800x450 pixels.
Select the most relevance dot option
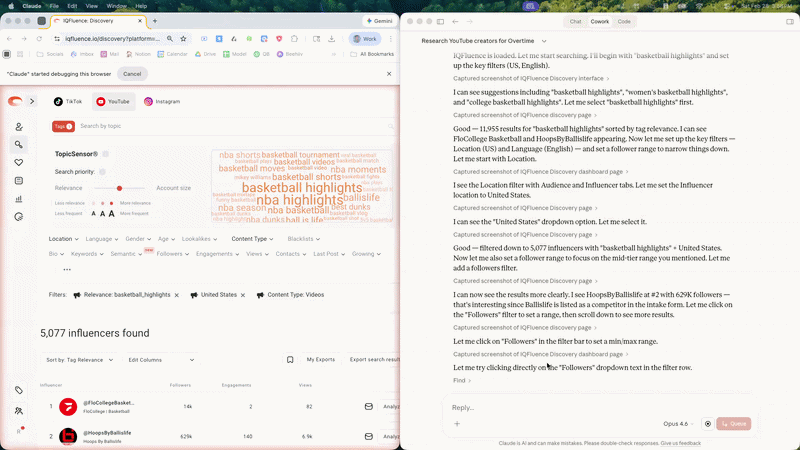(111, 203)
